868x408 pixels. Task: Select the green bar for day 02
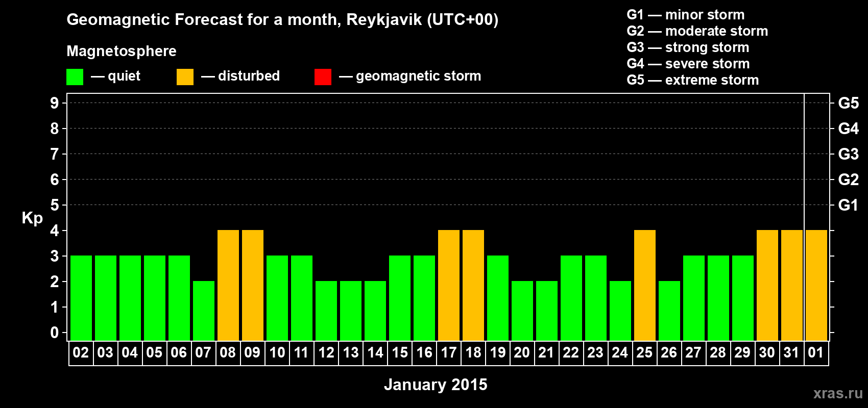[x=81, y=298]
